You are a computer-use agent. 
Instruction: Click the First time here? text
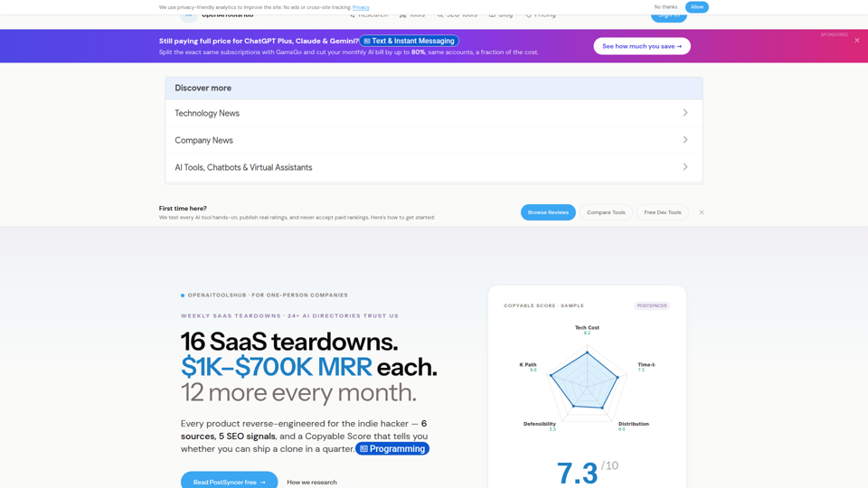coord(183,209)
